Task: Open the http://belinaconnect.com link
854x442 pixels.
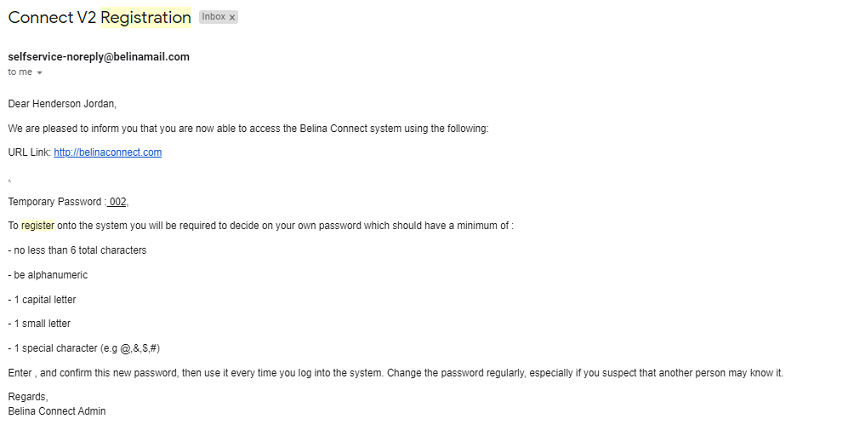Action: [108, 152]
